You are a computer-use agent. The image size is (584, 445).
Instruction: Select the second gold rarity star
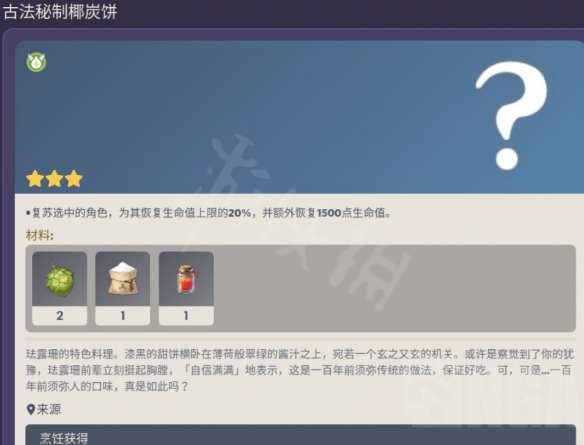click(54, 179)
